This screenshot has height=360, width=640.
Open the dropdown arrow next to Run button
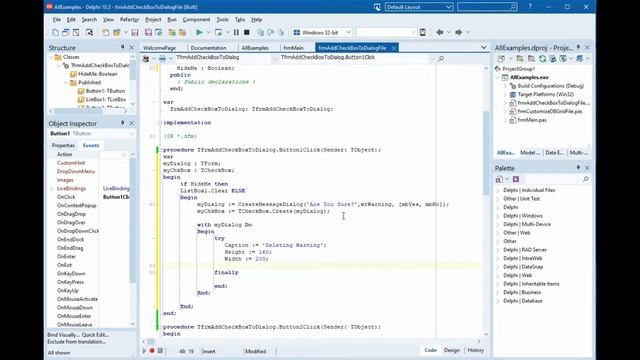[x=208, y=32]
